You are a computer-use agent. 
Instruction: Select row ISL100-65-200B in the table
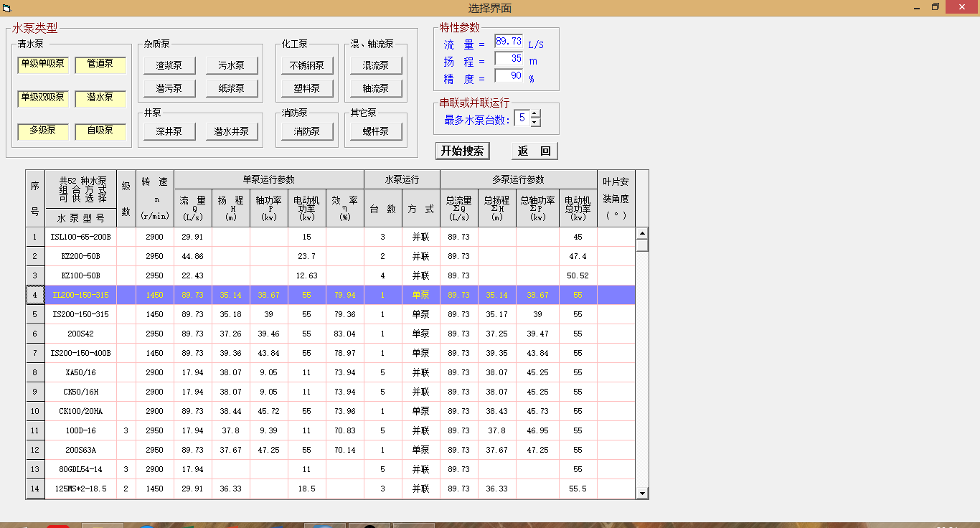click(80, 237)
